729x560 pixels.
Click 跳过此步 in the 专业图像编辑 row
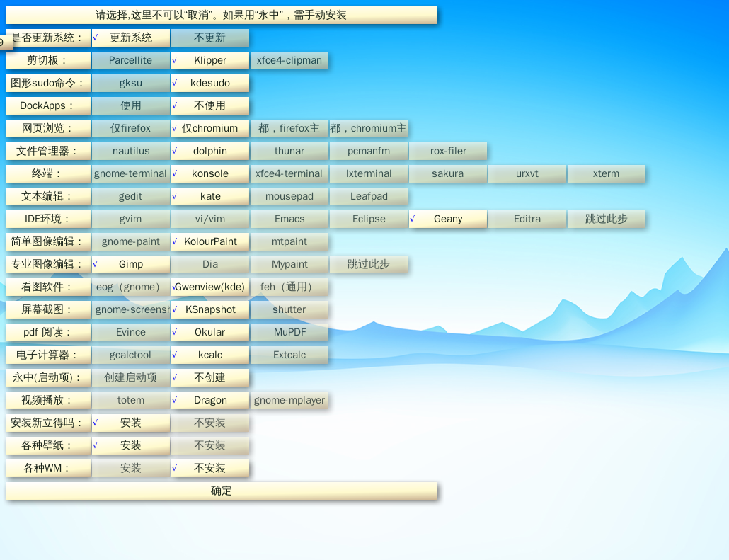pos(369,264)
